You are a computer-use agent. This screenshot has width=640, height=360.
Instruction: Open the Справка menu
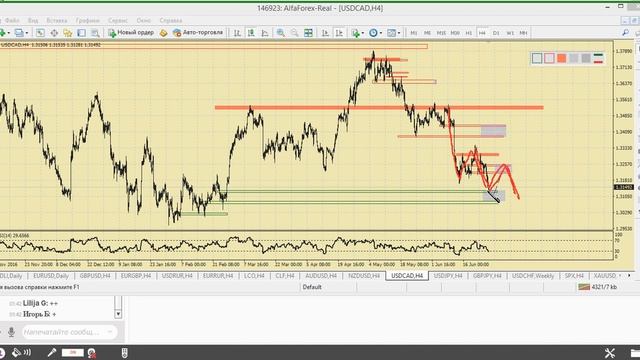click(x=170, y=20)
